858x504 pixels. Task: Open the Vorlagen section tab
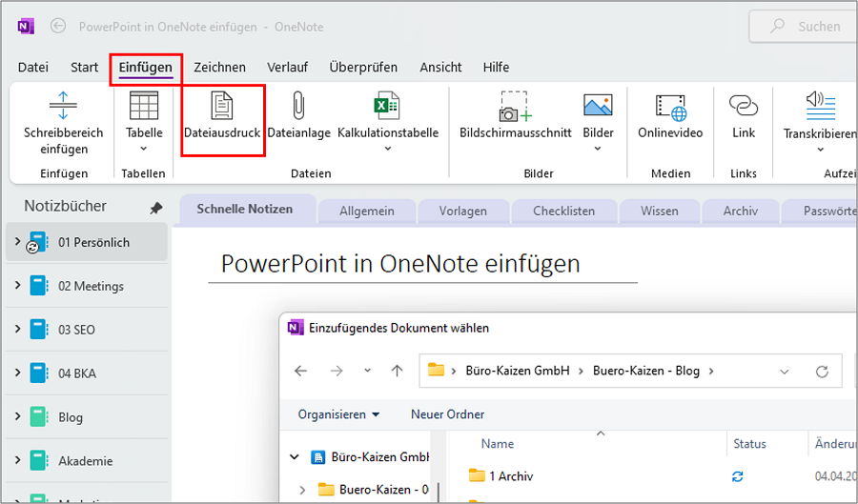[x=463, y=211]
